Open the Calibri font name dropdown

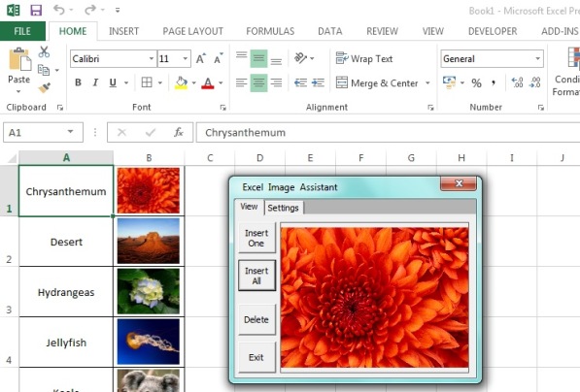(152, 59)
